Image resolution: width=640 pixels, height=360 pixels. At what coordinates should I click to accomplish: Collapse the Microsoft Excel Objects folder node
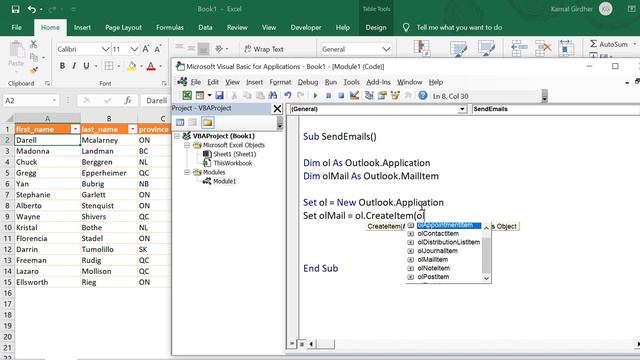pyautogui.click(x=187, y=145)
